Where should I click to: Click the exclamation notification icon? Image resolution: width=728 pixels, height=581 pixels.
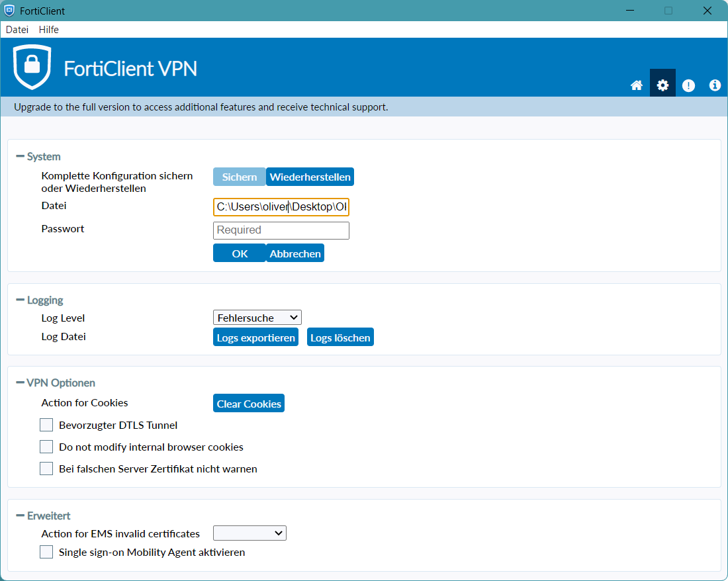(x=688, y=85)
